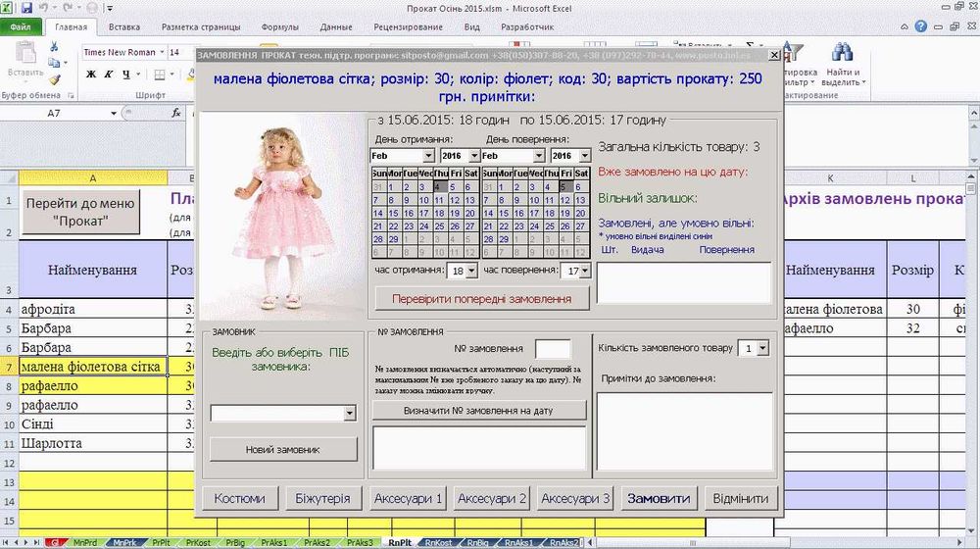Switch to the Формулы tab
The image size is (980, 549).
[x=279, y=26]
